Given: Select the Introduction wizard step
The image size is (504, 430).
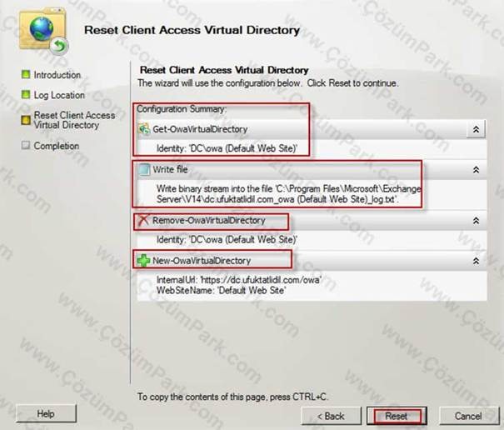Looking at the screenshot, I should pos(57,75).
